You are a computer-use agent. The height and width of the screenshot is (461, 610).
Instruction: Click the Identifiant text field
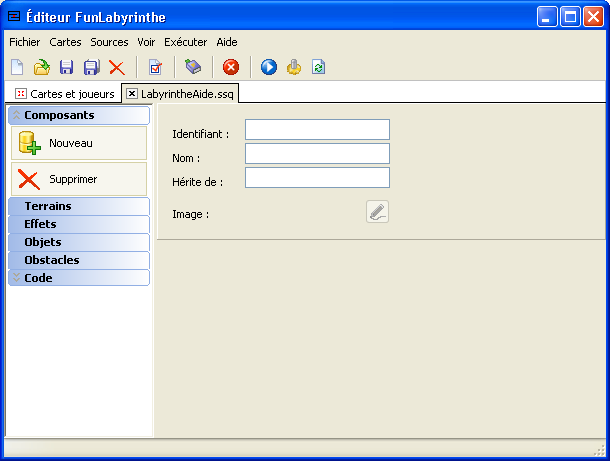coord(317,130)
